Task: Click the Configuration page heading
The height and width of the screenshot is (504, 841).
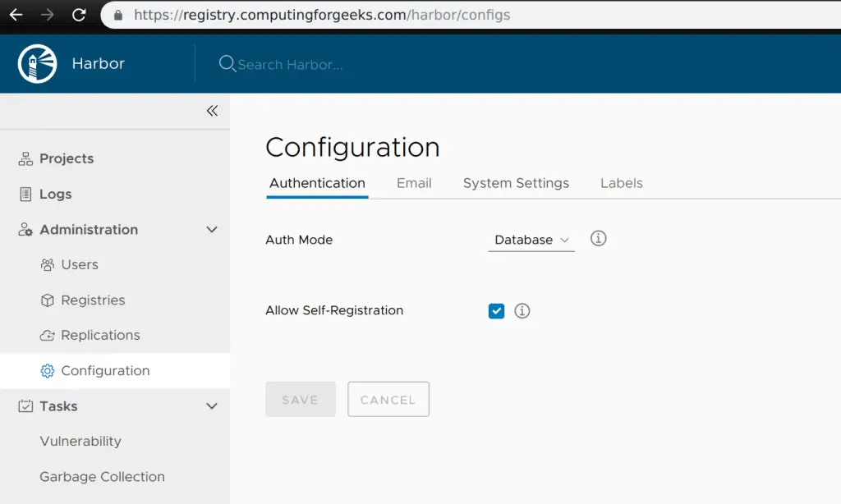Action: click(x=352, y=148)
